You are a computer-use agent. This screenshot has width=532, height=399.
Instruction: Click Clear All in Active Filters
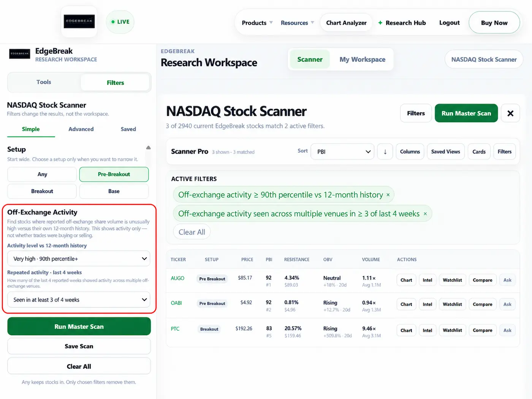[192, 232]
